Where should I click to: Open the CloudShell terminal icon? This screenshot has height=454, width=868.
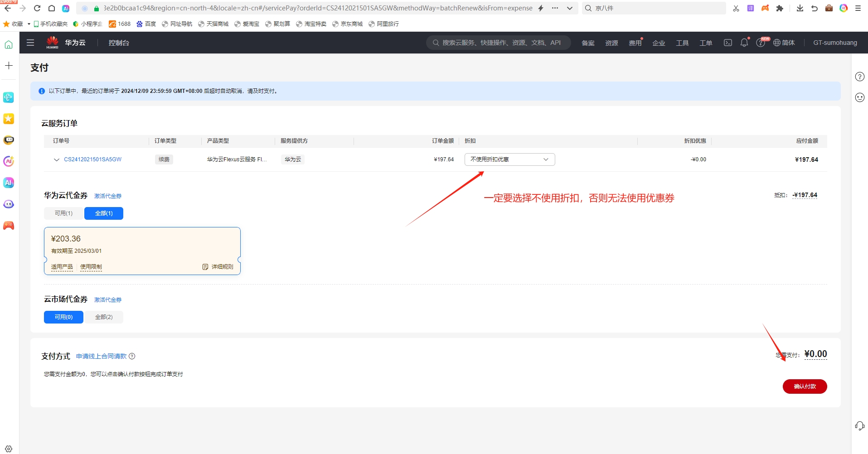point(727,43)
